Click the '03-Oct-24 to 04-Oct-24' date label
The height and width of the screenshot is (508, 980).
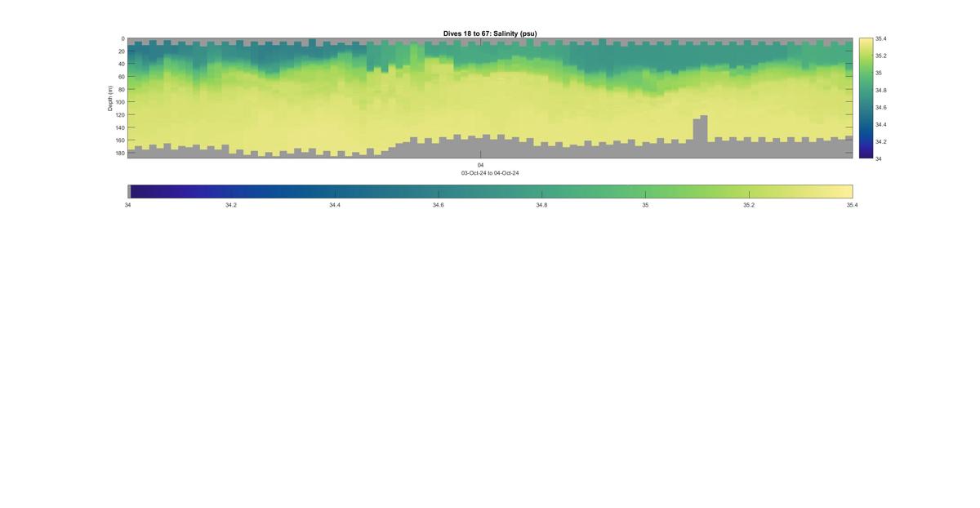pyautogui.click(x=490, y=173)
